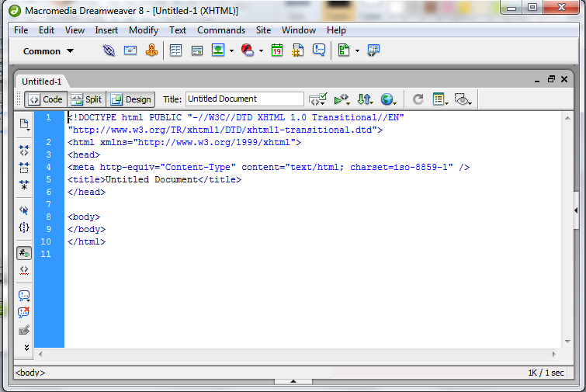The width and height of the screenshot is (586, 392).
Task: Open the Tag Chooser icon
Action: click(x=373, y=50)
